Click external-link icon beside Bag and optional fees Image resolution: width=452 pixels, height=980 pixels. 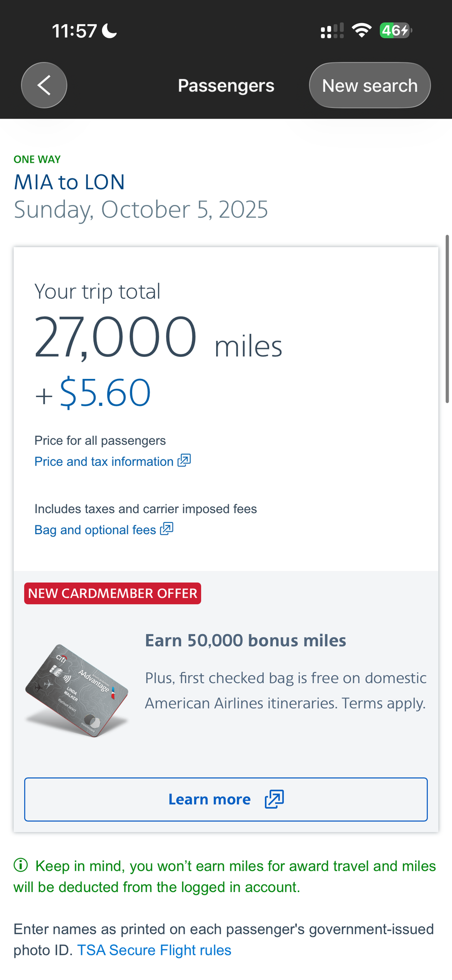pyautogui.click(x=167, y=529)
